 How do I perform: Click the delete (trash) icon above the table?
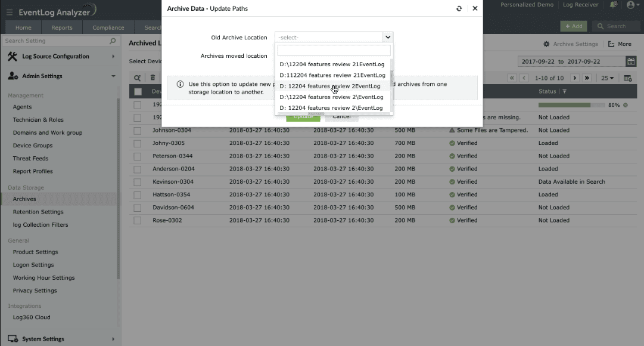(x=153, y=78)
